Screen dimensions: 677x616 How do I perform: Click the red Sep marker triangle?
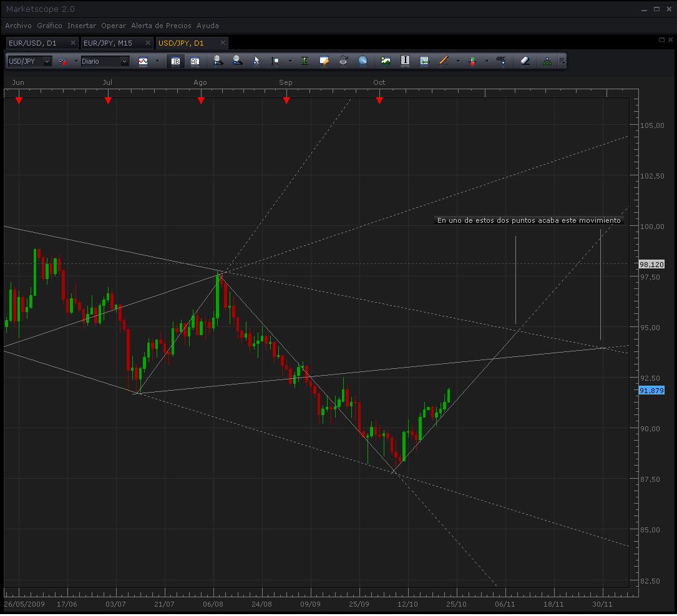(286, 100)
